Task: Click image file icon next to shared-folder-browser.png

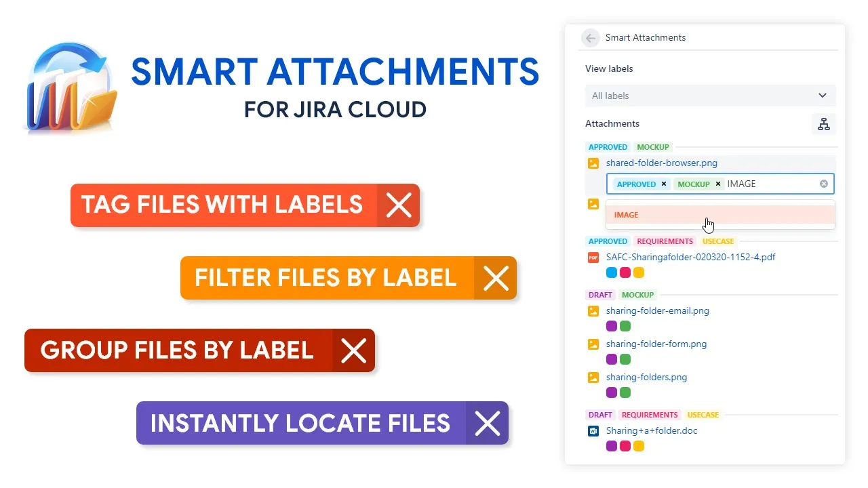Action: coord(593,163)
